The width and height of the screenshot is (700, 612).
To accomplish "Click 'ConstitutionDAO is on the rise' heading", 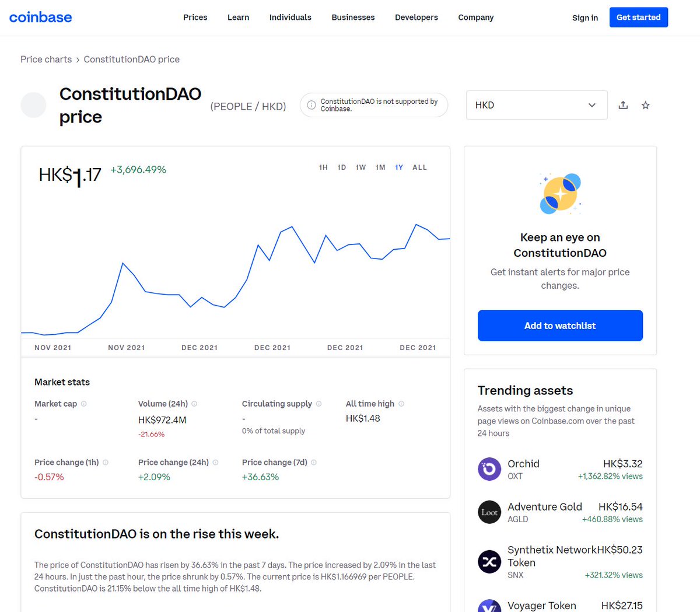I will [156, 534].
